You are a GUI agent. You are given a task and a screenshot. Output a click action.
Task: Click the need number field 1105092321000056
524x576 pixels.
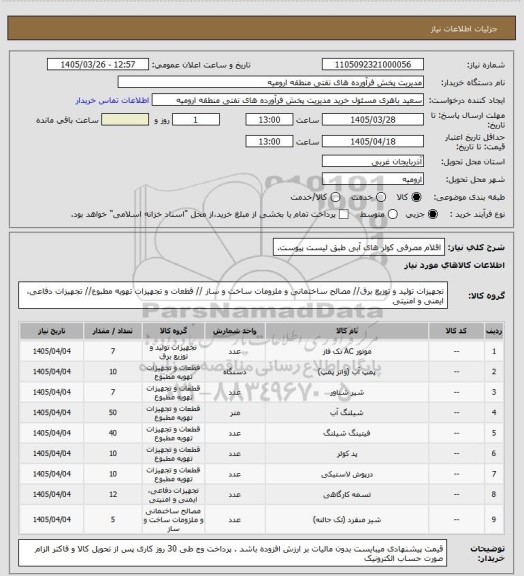373,64
